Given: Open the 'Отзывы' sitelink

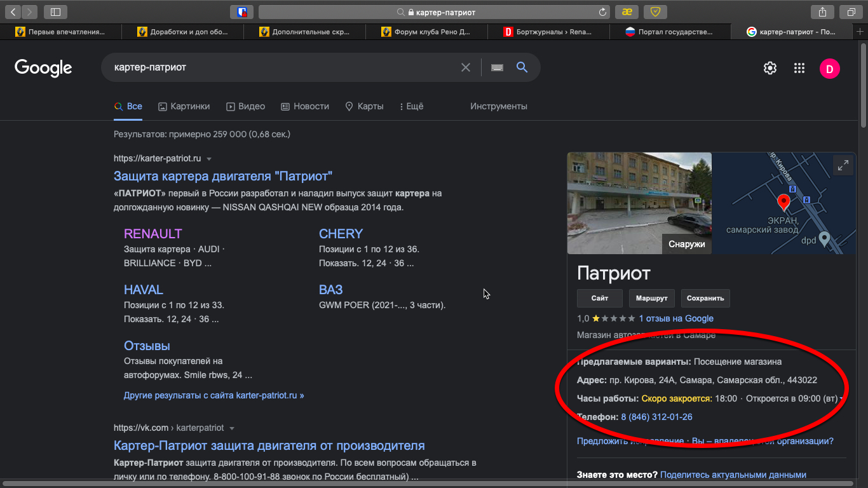Looking at the screenshot, I should coord(147,346).
